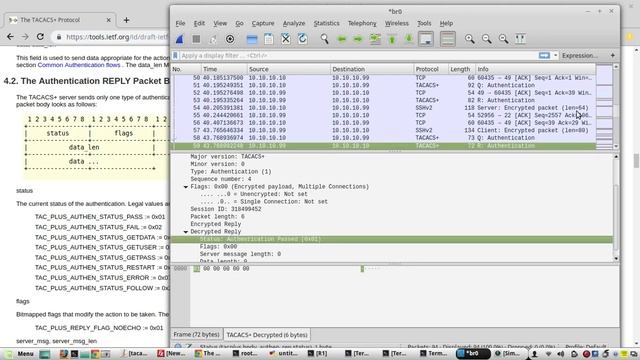
Task: Go forward in packet history
Action: [x=358, y=39]
